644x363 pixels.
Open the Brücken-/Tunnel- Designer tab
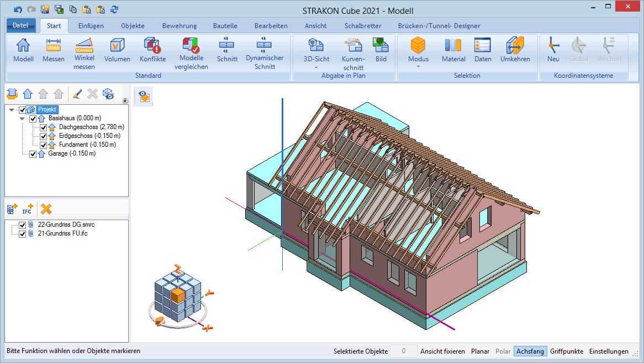439,26
